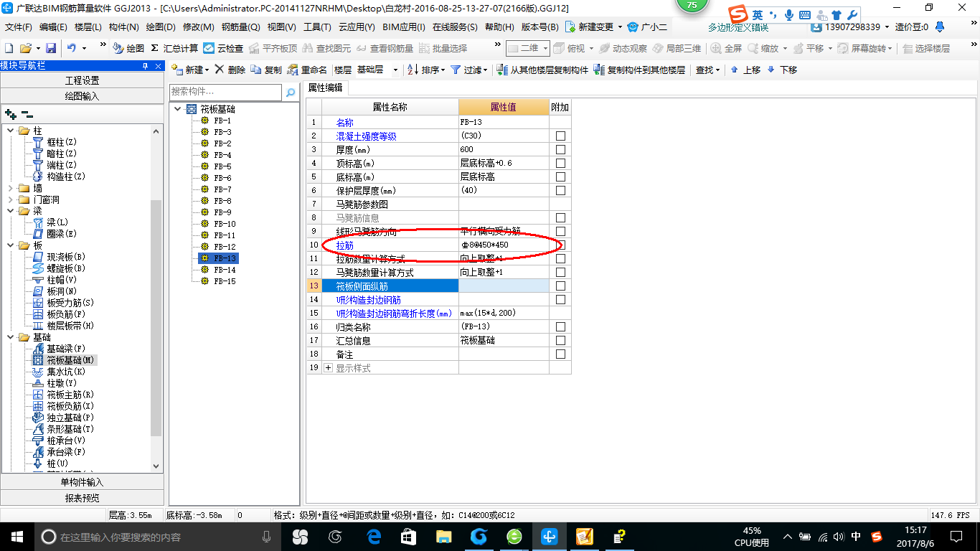Image resolution: width=980 pixels, height=551 pixels.
Task: Click the 拉筋 value cell
Action: tap(504, 245)
